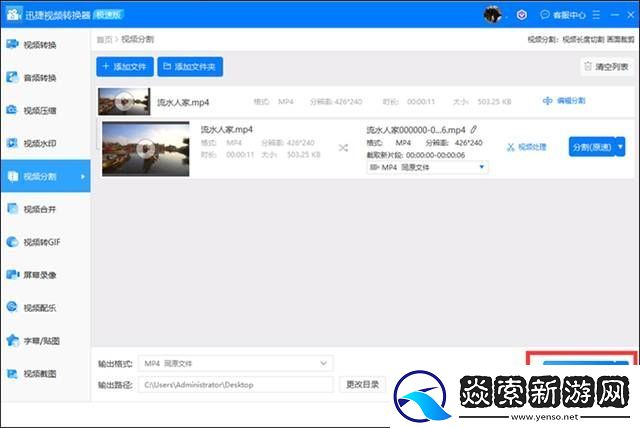Click the 视频配乐 sidebar icon
The height and width of the screenshot is (428, 640).
12,307
